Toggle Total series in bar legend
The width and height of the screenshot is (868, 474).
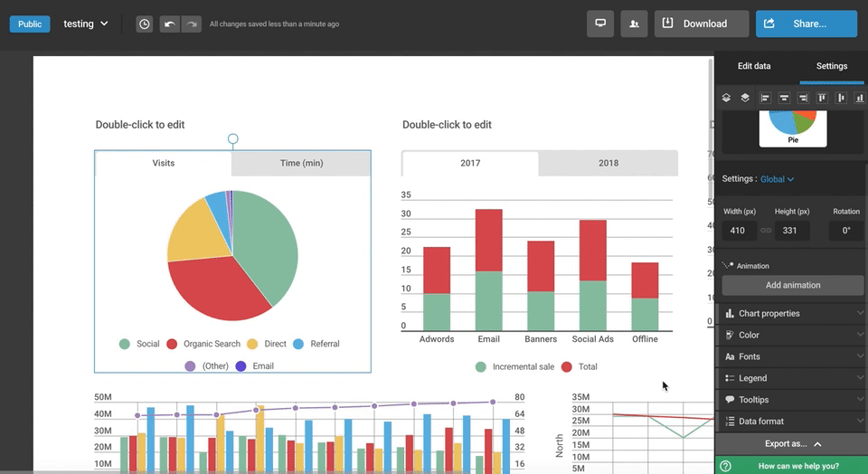pos(579,366)
